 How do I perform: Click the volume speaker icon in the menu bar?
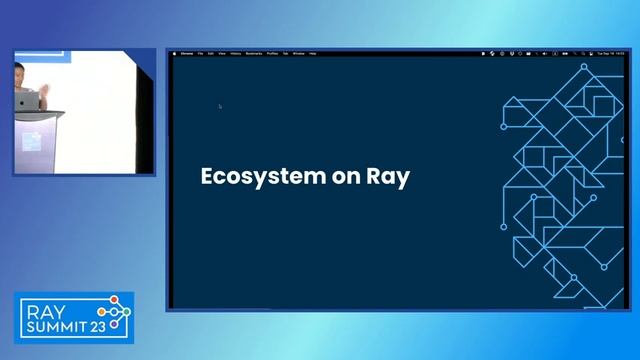[x=544, y=53]
